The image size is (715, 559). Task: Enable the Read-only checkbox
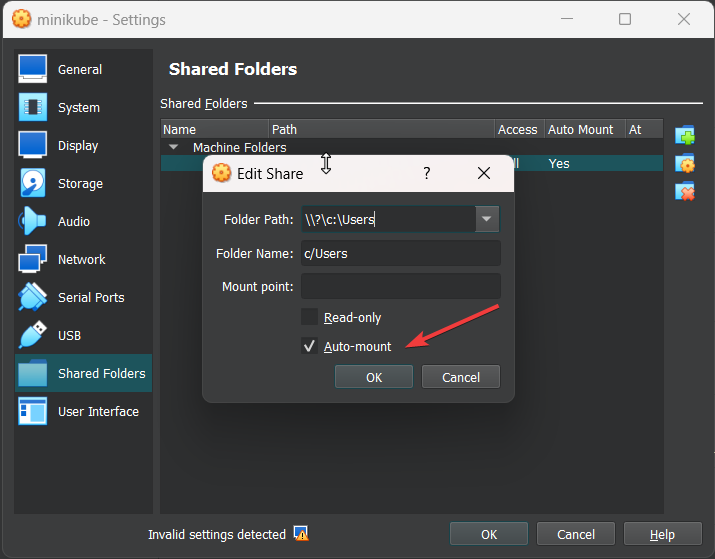(310, 317)
